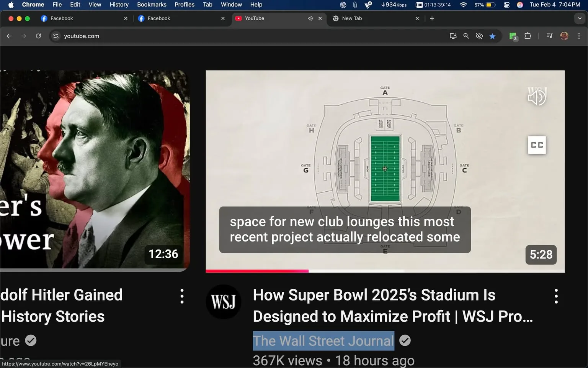Open options menu for Super Bowl video
Screen dimensions: 588x368
point(556,296)
